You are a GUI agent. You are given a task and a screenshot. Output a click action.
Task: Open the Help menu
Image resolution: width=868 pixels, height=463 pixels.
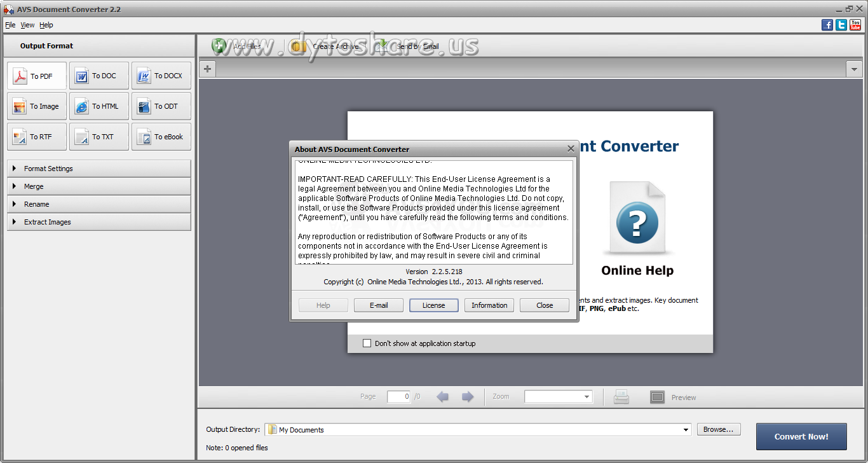pos(46,25)
